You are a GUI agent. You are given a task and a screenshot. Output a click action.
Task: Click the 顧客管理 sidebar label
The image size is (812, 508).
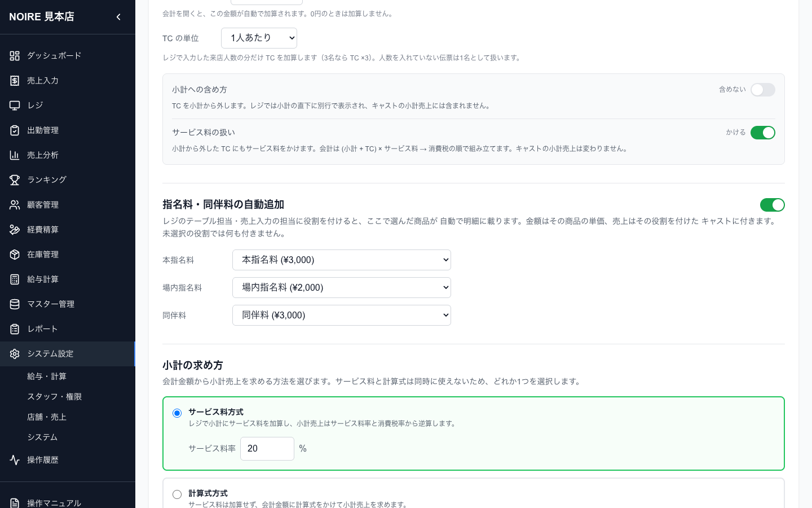43,205
